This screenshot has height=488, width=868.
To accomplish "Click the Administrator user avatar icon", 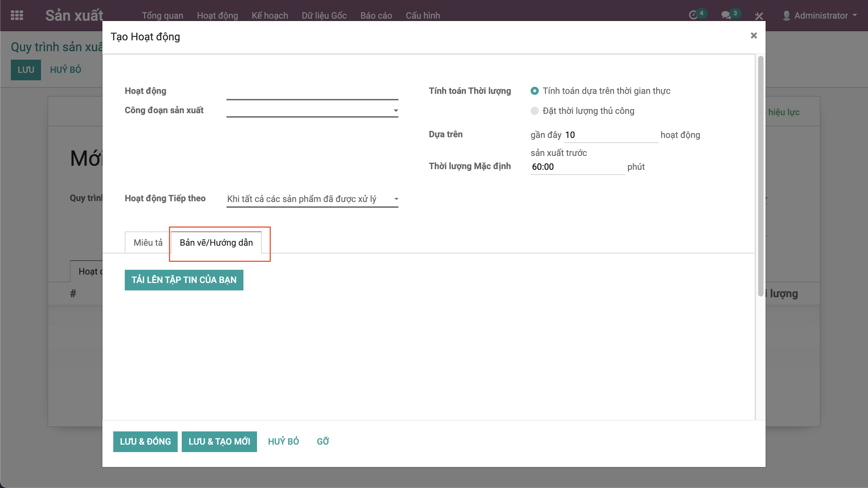I will coord(786,16).
